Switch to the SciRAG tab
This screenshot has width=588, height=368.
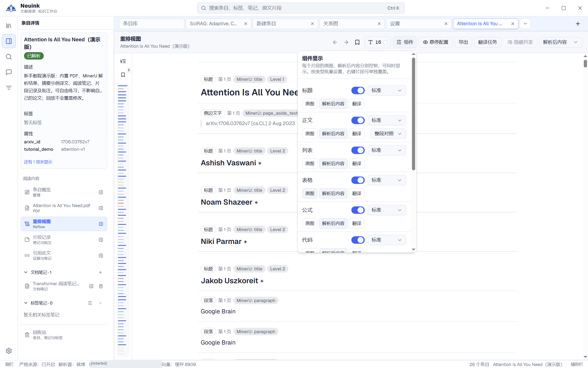click(x=218, y=24)
